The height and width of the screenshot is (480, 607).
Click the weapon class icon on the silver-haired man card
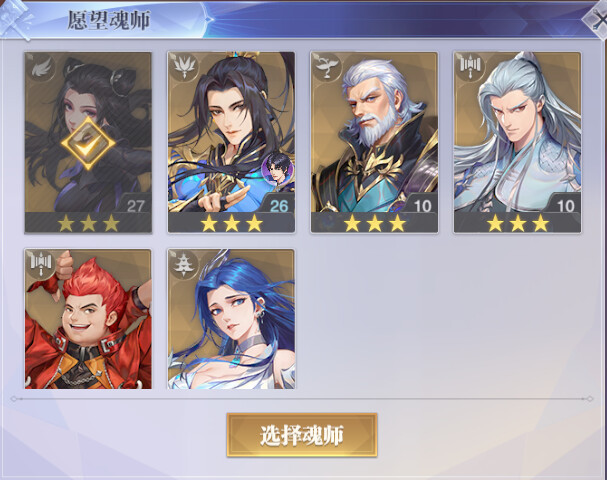pyautogui.click(x=470, y=67)
